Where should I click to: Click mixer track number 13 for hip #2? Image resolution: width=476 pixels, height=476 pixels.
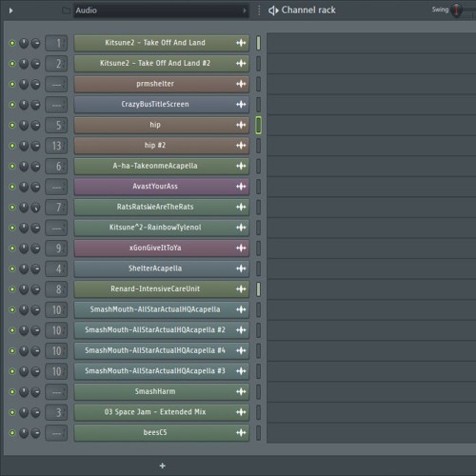pyautogui.click(x=56, y=146)
